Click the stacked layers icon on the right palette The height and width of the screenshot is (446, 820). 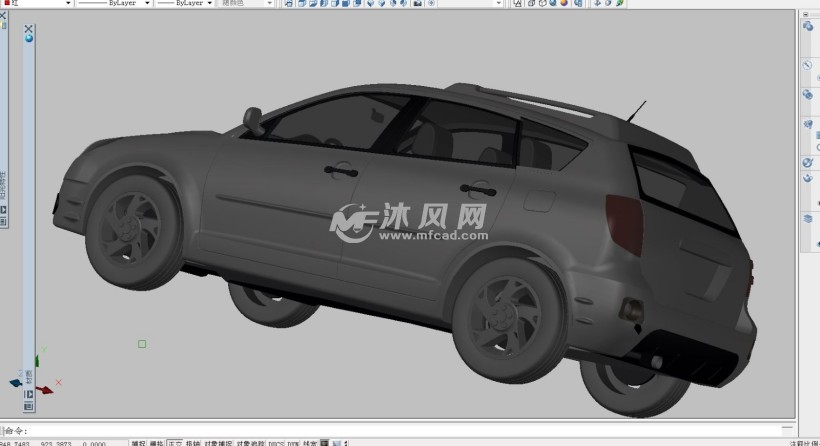(x=808, y=219)
